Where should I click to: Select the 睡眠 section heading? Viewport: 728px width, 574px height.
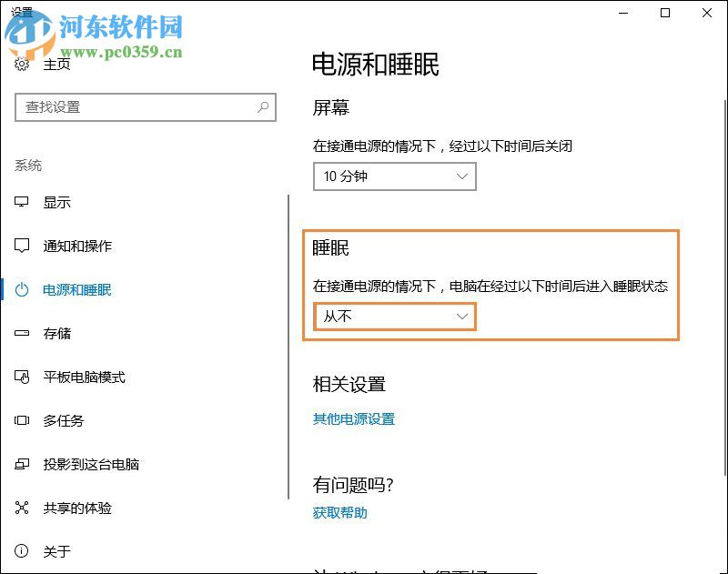(x=331, y=247)
